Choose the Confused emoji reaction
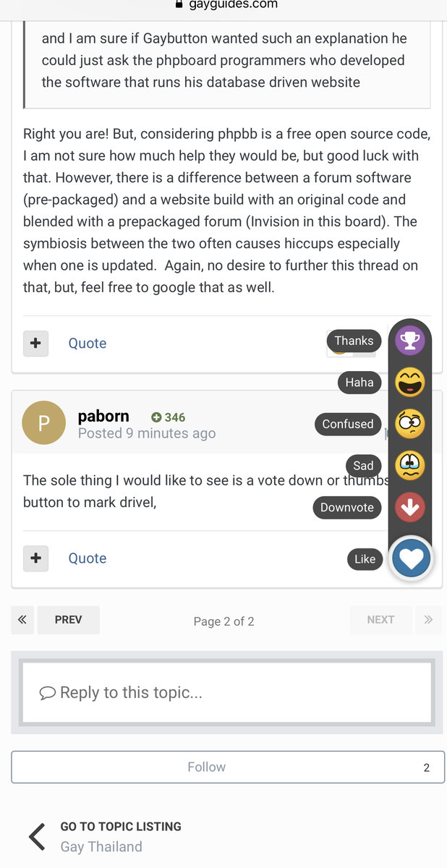The width and height of the screenshot is (447, 868). pos(410,424)
